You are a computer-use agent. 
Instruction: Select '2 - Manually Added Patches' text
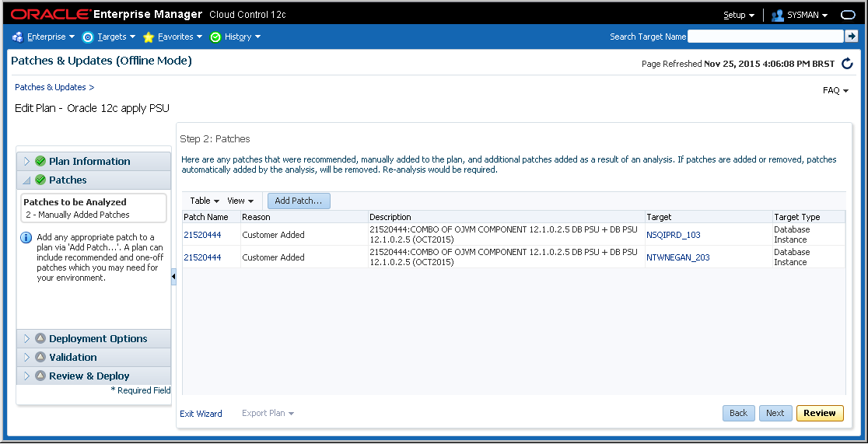[x=78, y=215]
